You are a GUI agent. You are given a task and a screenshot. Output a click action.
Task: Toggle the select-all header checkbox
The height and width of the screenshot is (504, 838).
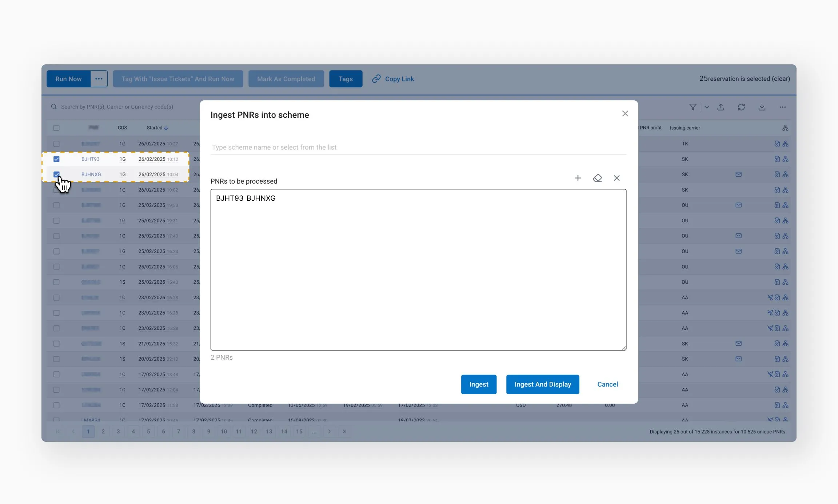[x=56, y=128]
